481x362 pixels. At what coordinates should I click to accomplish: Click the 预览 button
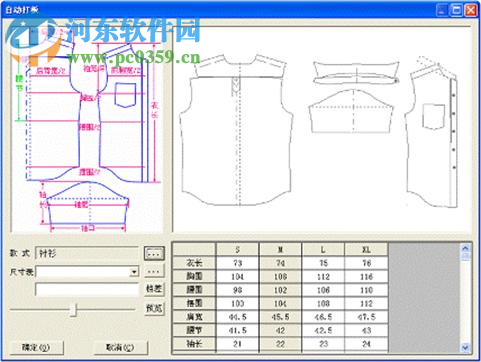click(155, 308)
